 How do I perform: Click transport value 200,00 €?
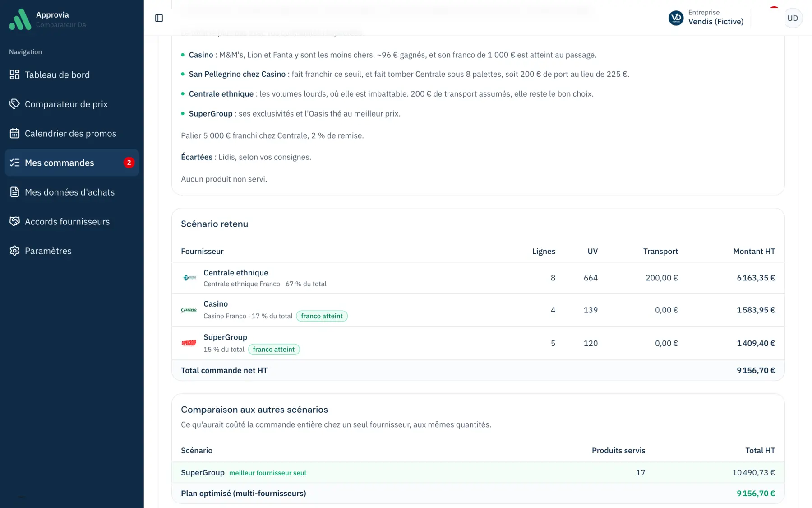click(661, 278)
